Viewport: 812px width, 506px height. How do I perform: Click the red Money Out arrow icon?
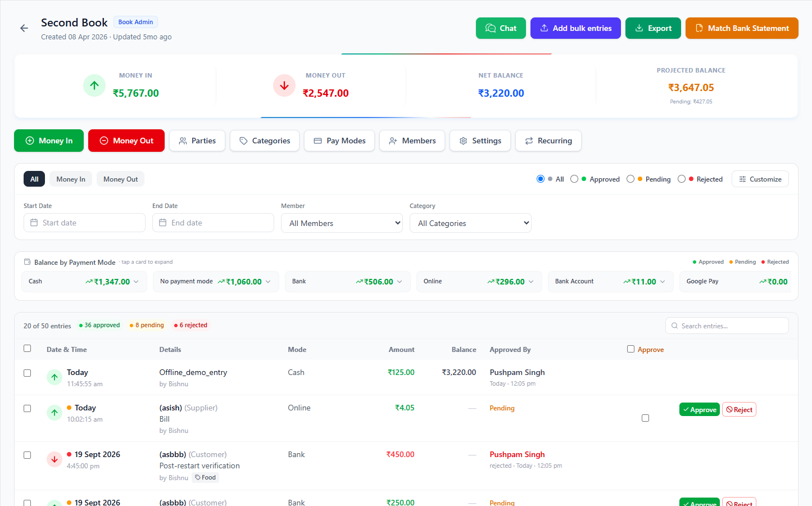(284, 85)
